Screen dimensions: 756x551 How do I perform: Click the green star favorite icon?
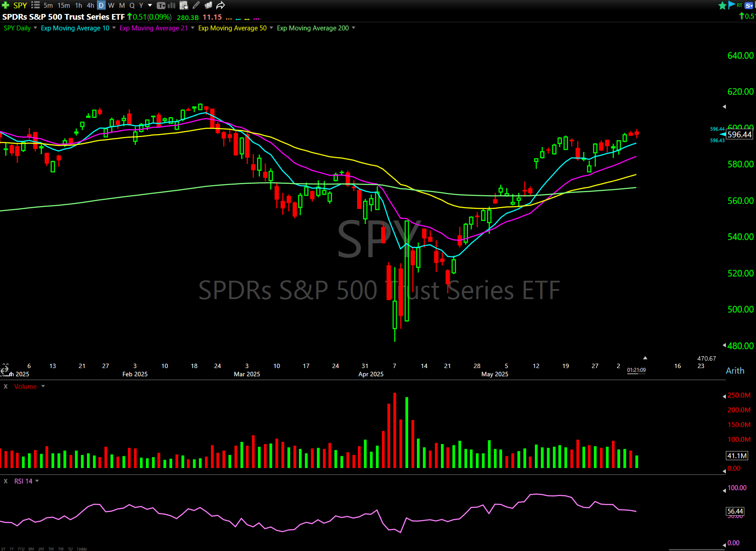point(722,5)
